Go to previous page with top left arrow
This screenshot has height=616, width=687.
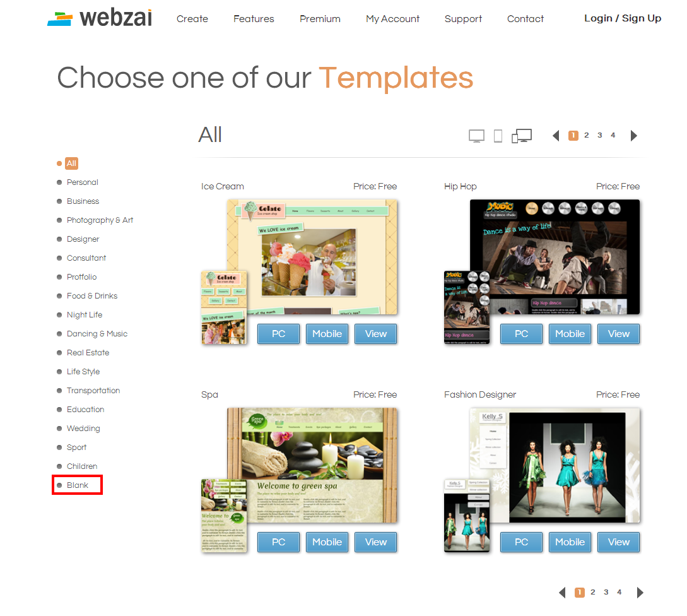[556, 136]
